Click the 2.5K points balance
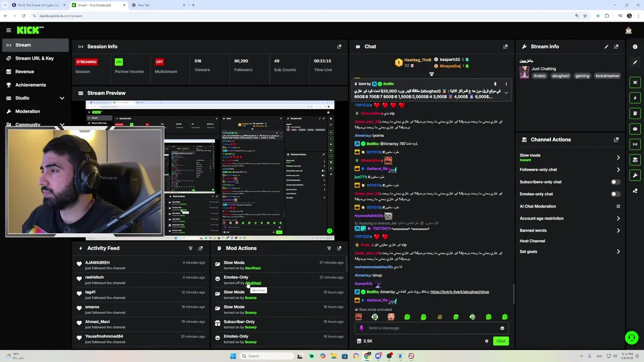 tap(364, 341)
